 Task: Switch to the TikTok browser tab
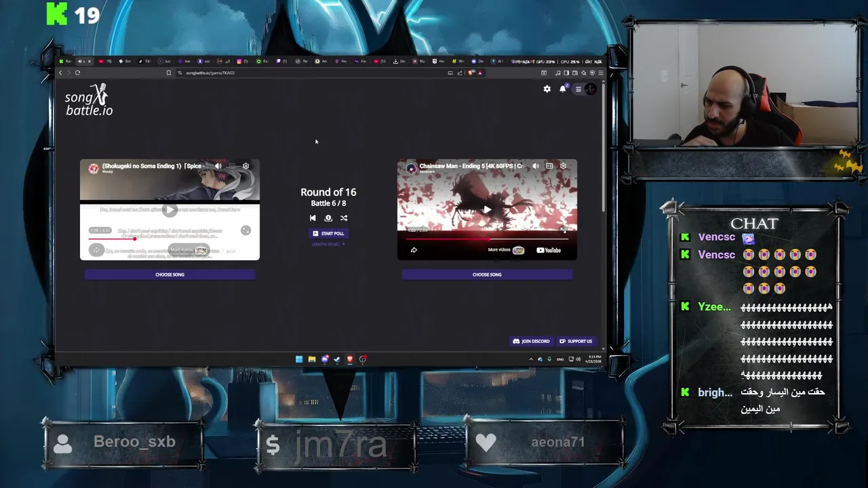[144, 61]
